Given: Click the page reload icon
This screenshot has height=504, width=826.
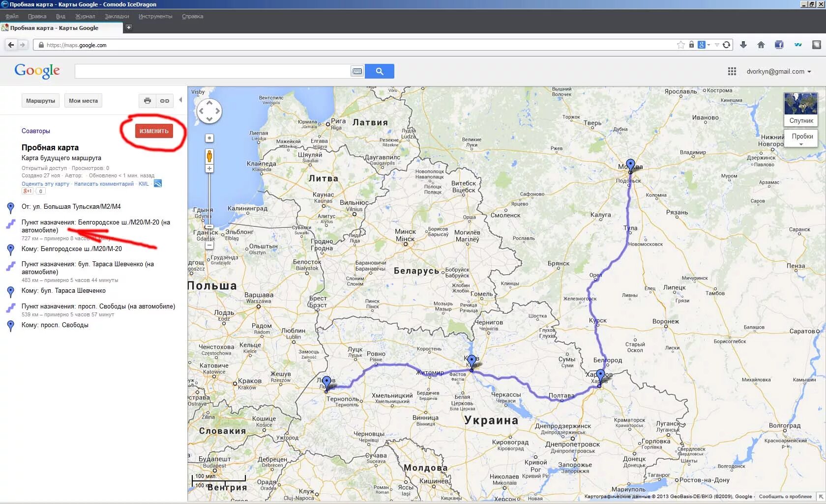Looking at the screenshot, I should coord(726,45).
